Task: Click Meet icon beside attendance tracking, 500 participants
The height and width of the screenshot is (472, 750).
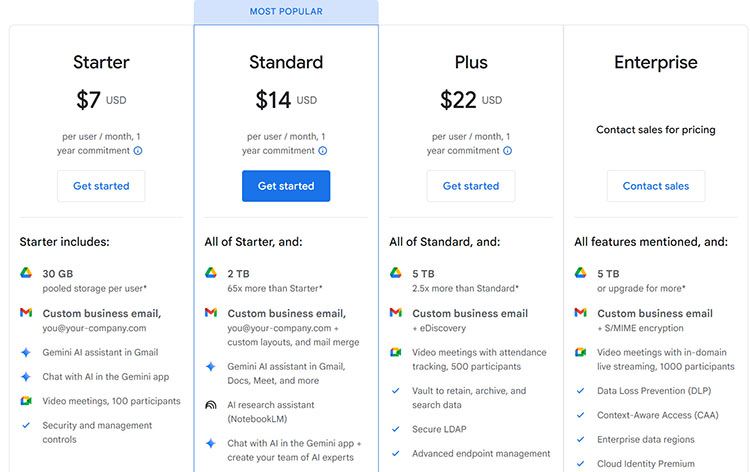Action: (396, 352)
